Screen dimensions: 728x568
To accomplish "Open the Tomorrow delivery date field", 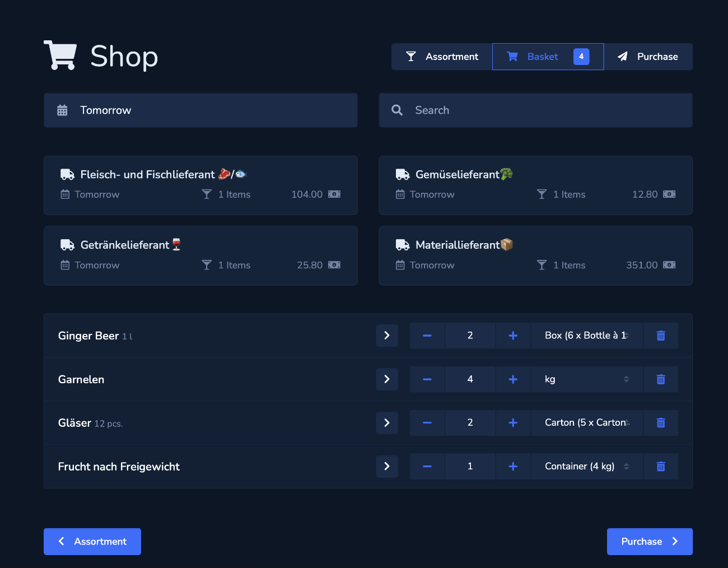I will [x=200, y=110].
